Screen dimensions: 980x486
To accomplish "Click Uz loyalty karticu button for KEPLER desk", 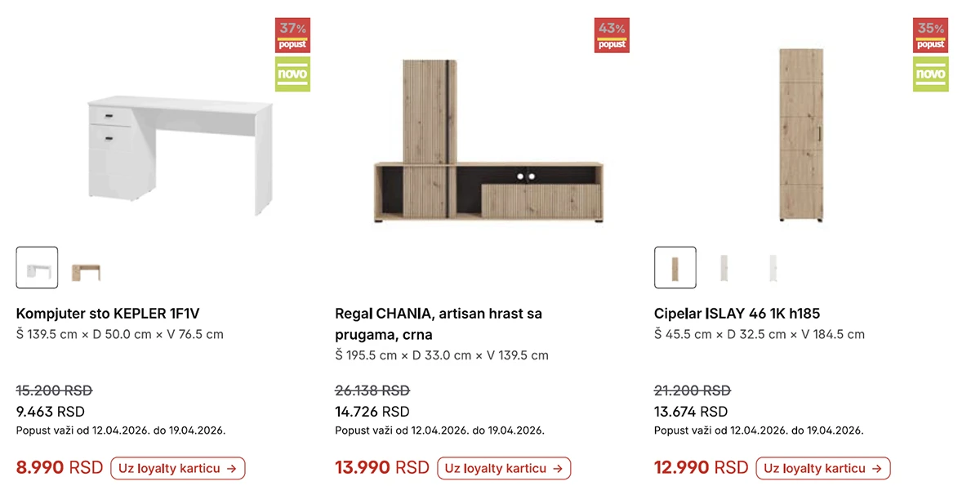I will click(x=177, y=468).
